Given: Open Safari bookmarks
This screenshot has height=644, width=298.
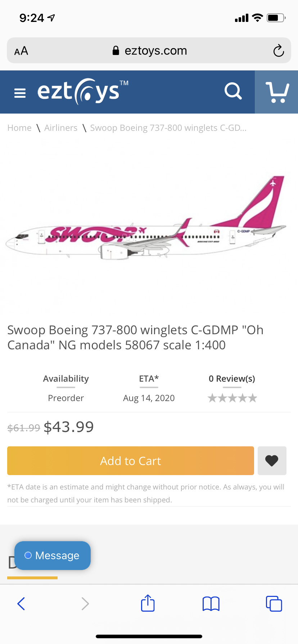Looking at the screenshot, I should (x=211, y=604).
